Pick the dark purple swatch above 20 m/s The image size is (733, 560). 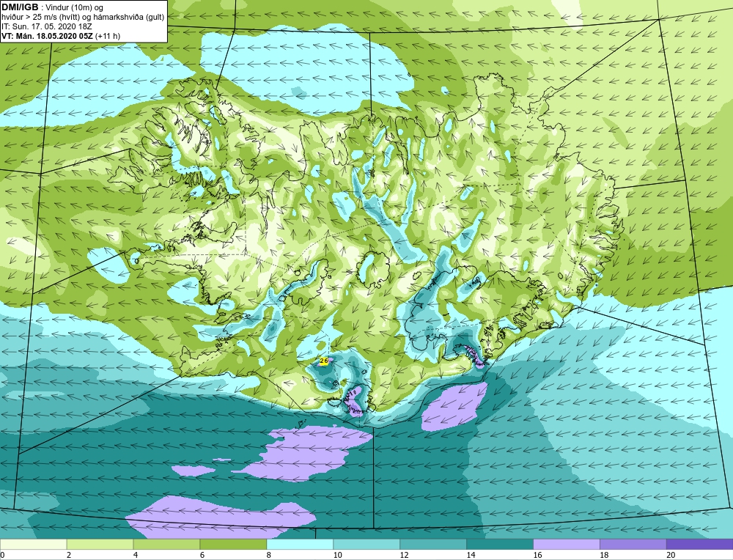(x=700, y=545)
